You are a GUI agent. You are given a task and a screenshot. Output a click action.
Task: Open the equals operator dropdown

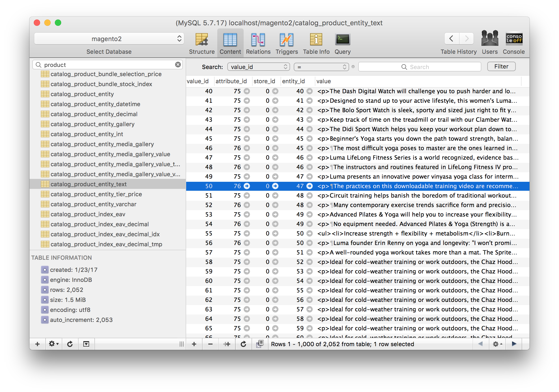tap(321, 67)
